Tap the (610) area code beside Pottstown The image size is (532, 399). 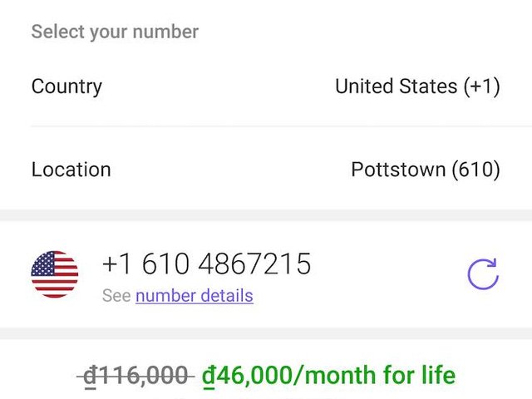click(475, 170)
